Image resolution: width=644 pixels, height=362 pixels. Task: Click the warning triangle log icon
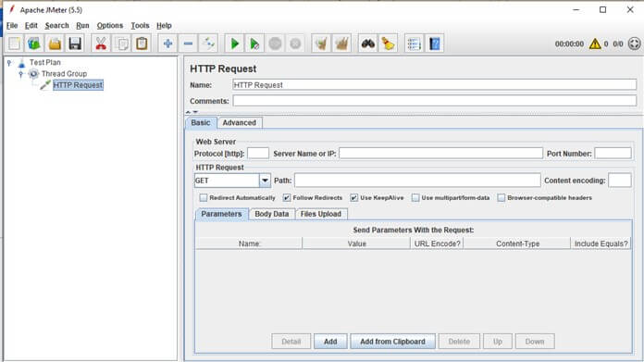(x=595, y=44)
